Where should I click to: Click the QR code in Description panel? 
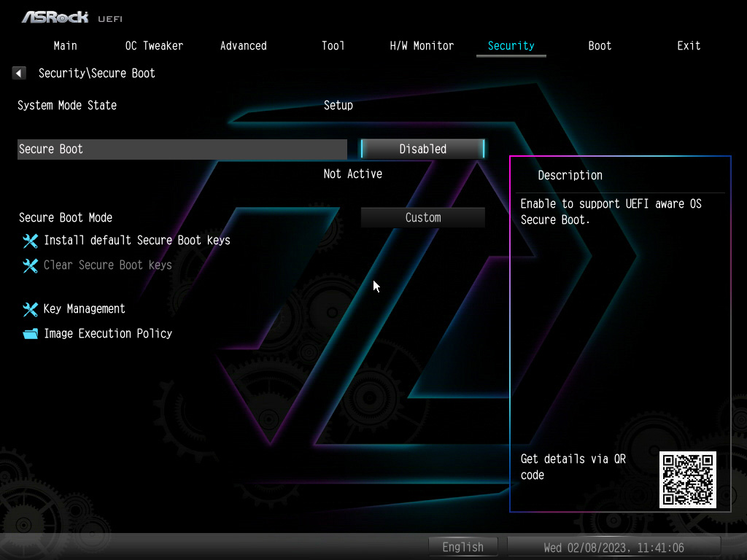(687, 480)
